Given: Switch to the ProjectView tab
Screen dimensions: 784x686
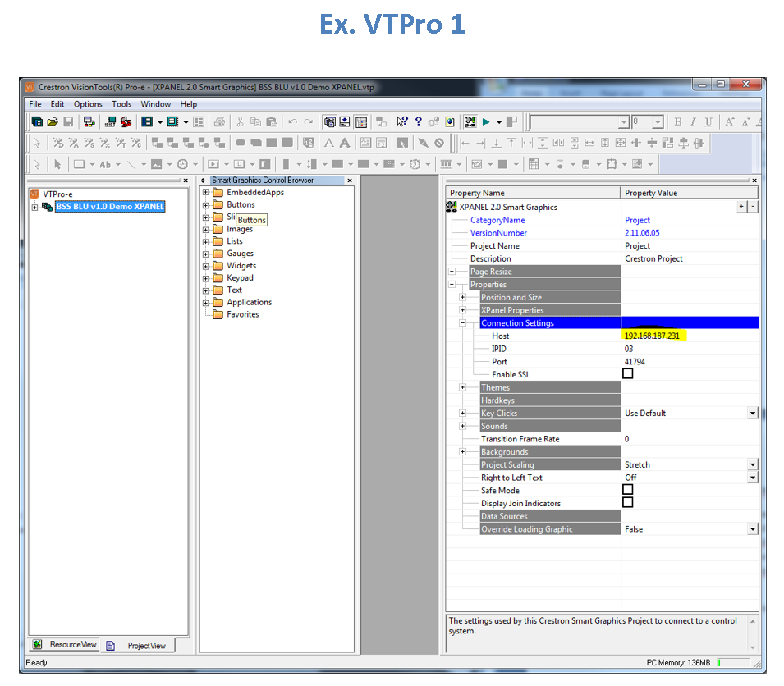Looking at the screenshot, I should point(145,646).
